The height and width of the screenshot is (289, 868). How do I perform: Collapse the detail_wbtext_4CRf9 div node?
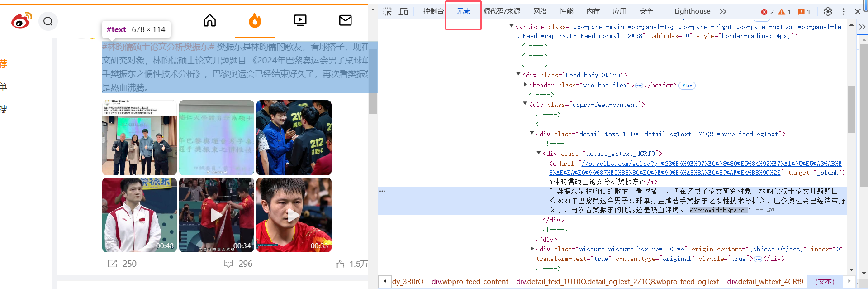pos(539,153)
